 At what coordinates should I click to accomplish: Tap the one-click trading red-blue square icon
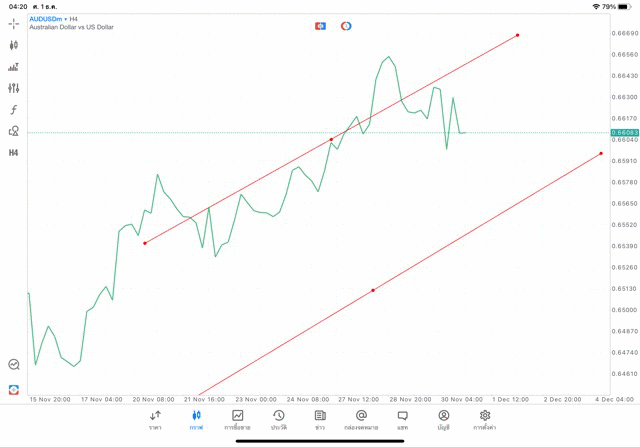point(320,26)
